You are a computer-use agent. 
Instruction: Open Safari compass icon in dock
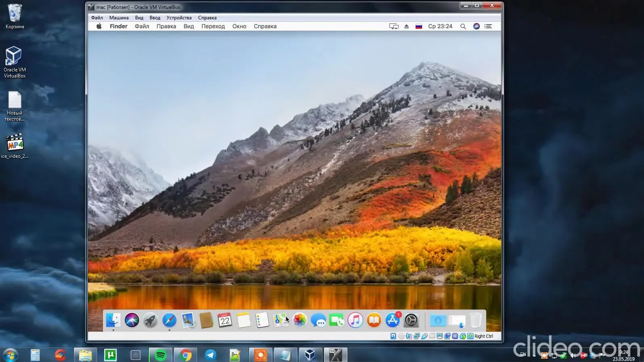point(169,320)
